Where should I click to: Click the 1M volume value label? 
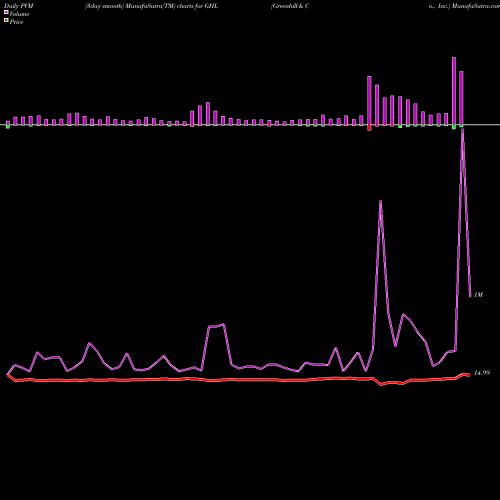pyautogui.click(x=478, y=295)
